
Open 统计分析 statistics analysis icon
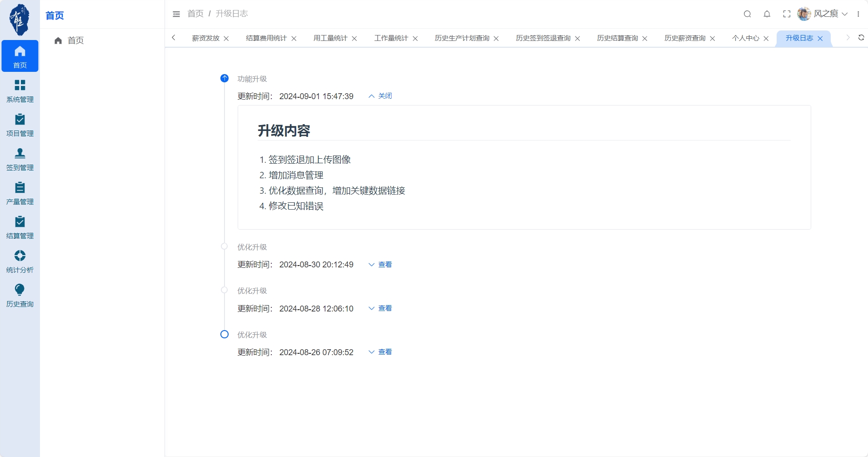tap(20, 261)
